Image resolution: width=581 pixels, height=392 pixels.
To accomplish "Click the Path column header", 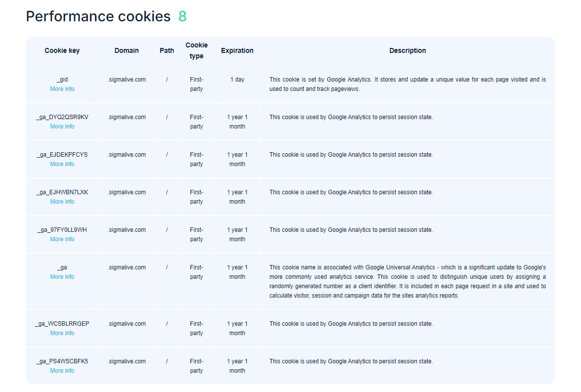I will pyautogui.click(x=167, y=50).
